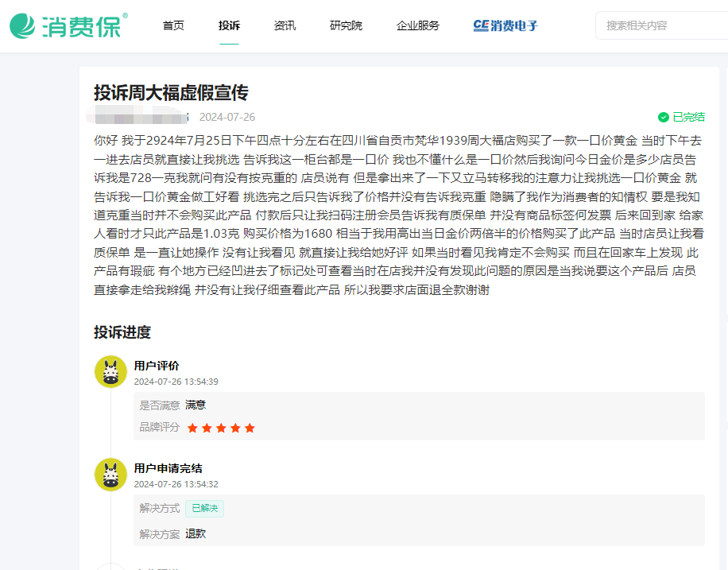Open complaint titled 投诉周大福虚假宣传
The height and width of the screenshot is (570, 728).
169,93
